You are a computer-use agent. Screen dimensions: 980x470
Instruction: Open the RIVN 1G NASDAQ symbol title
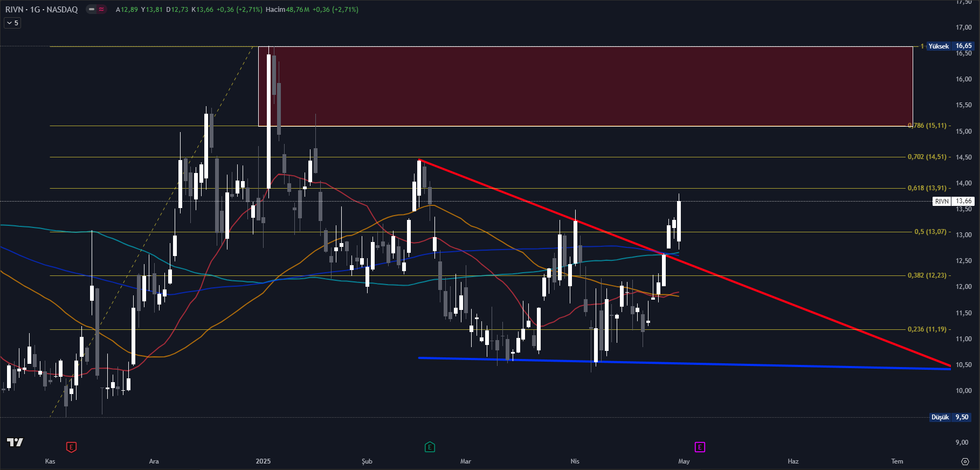(x=42, y=9)
